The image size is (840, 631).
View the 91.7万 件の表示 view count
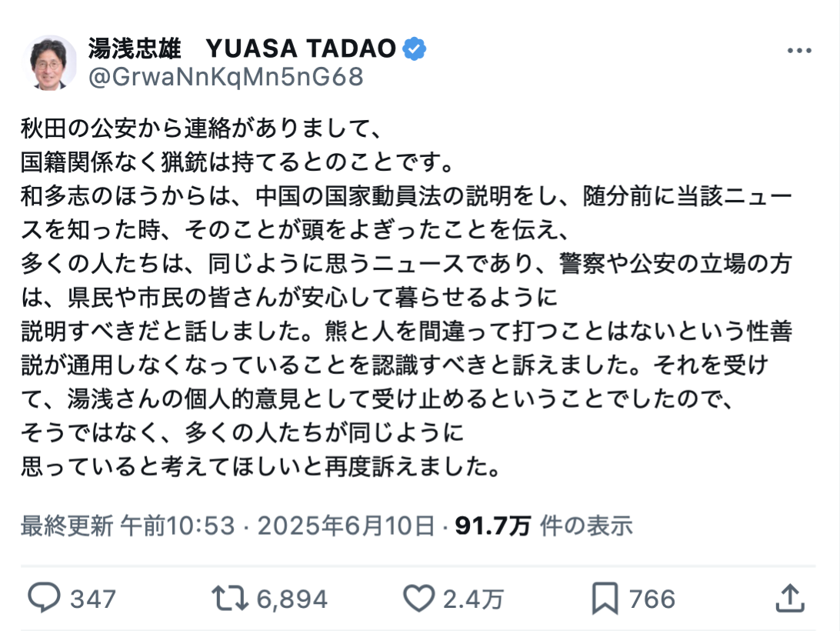[x=544, y=526]
